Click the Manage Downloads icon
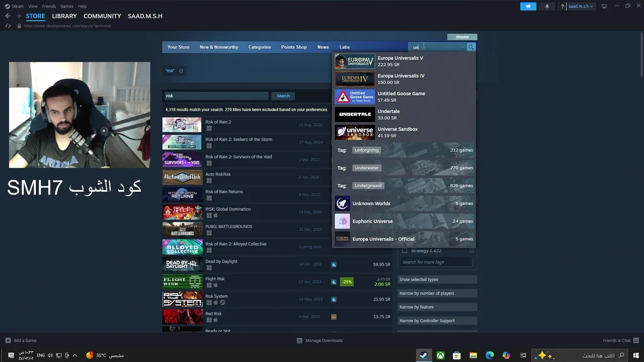 (299, 340)
